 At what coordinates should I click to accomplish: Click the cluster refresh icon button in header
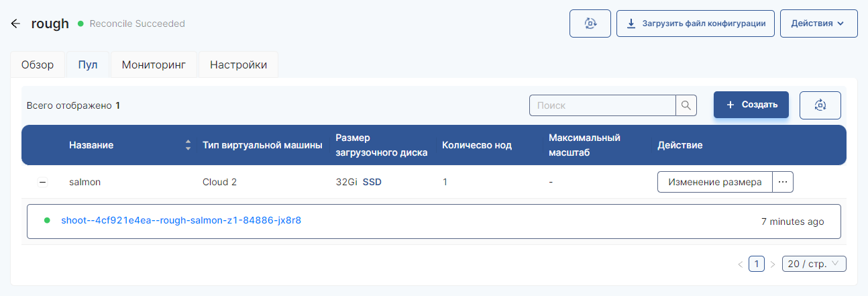point(590,23)
